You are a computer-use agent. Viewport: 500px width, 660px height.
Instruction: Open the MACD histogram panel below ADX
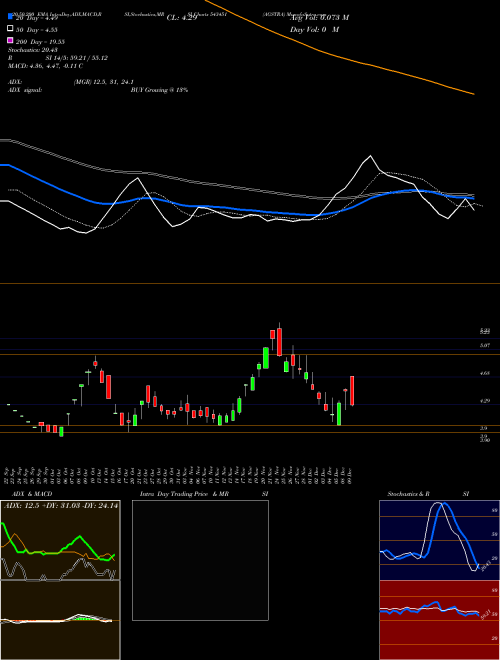tap(60, 620)
